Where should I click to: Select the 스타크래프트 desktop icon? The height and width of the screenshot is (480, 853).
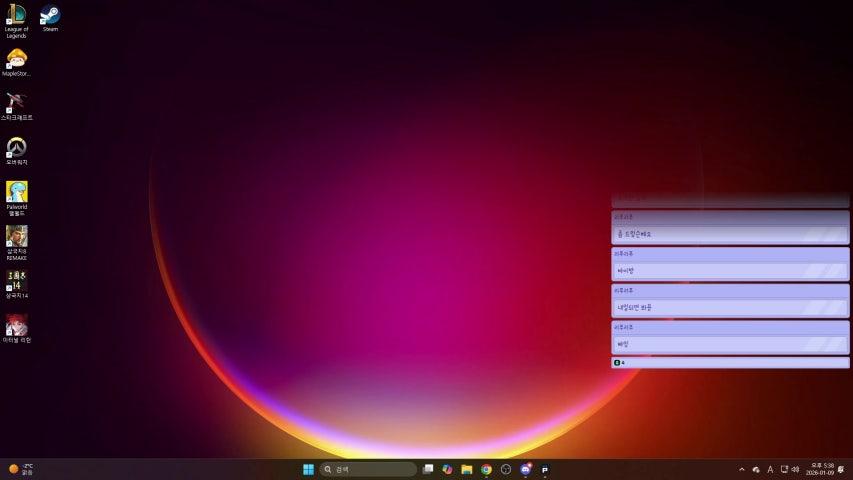[16, 103]
